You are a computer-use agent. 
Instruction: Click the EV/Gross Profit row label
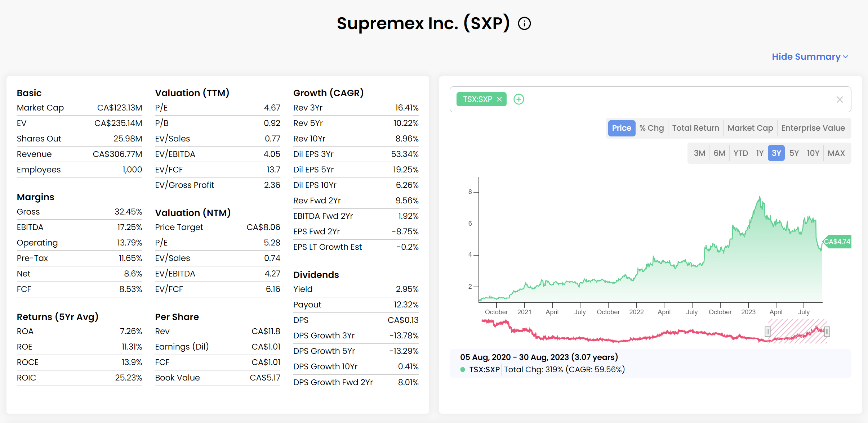(184, 185)
